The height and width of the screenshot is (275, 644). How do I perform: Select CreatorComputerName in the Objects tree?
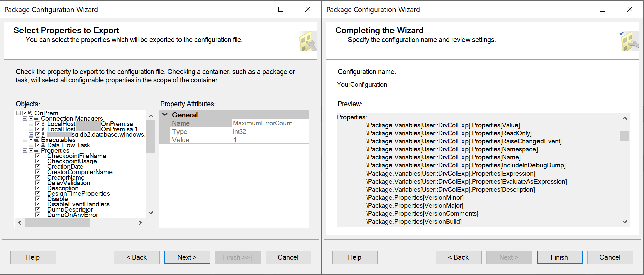pos(80,172)
